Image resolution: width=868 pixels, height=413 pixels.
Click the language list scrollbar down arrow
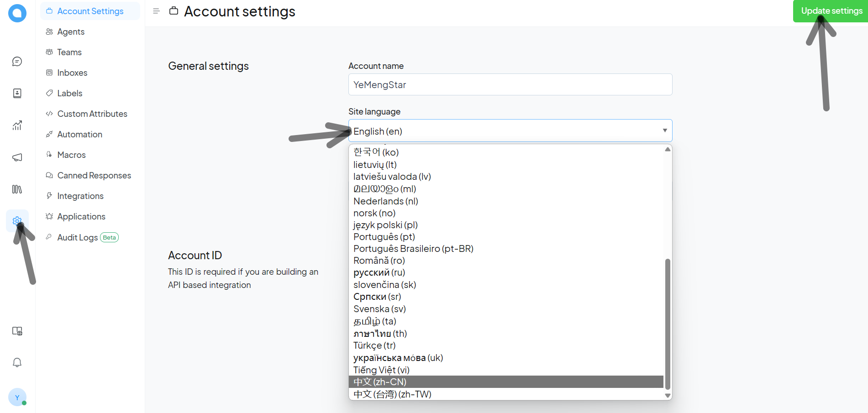[x=668, y=396]
